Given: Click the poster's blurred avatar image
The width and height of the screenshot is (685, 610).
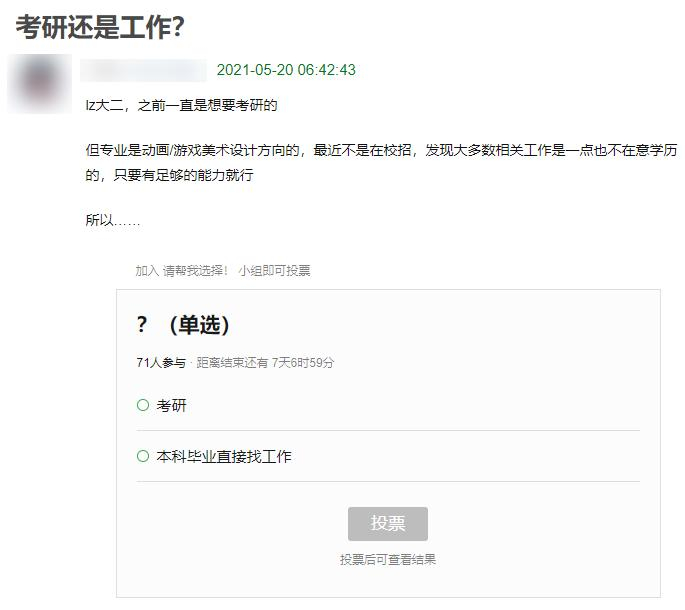Looking at the screenshot, I should (x=39, y=83).
